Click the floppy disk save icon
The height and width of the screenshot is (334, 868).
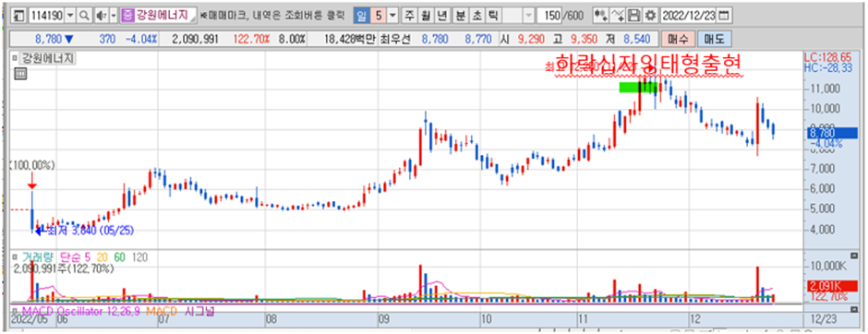634,16
